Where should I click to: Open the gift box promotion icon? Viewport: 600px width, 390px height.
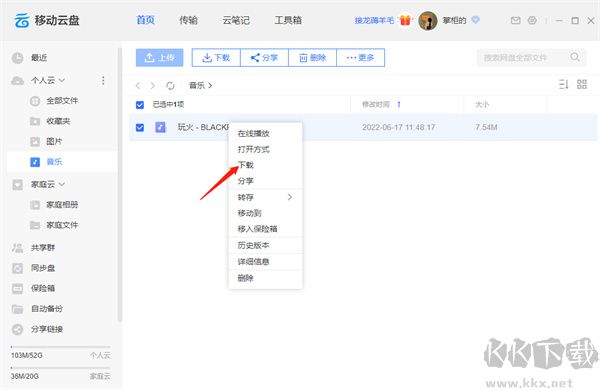(405, 20)
